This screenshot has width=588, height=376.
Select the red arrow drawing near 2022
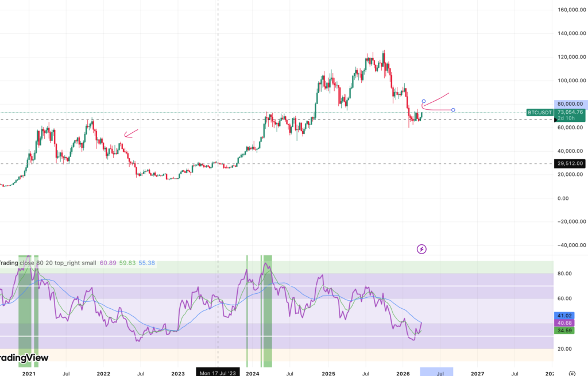131,134
